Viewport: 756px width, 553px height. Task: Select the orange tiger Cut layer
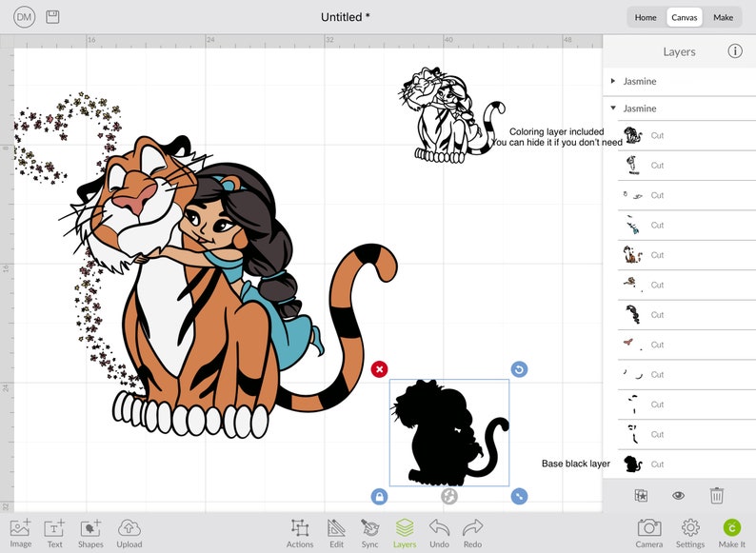click(x=686, y=255)
